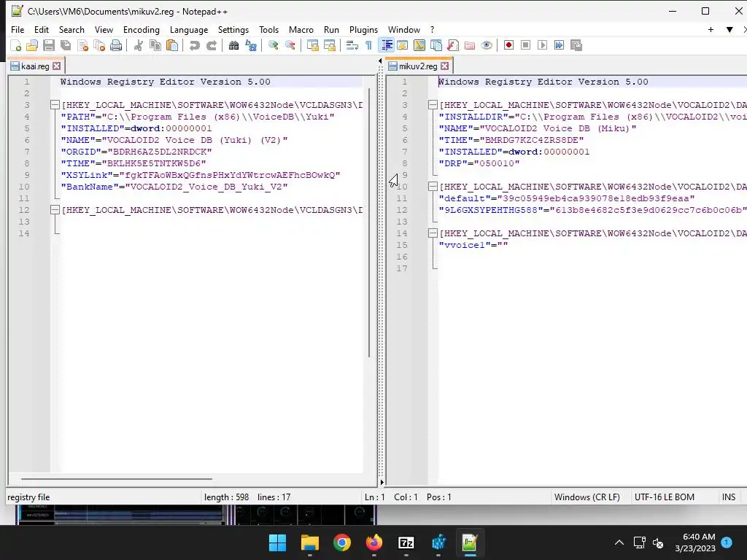Open the Function List panel icon
The height and width of the screenshot is (560, 747).
(x=452, y=45)
